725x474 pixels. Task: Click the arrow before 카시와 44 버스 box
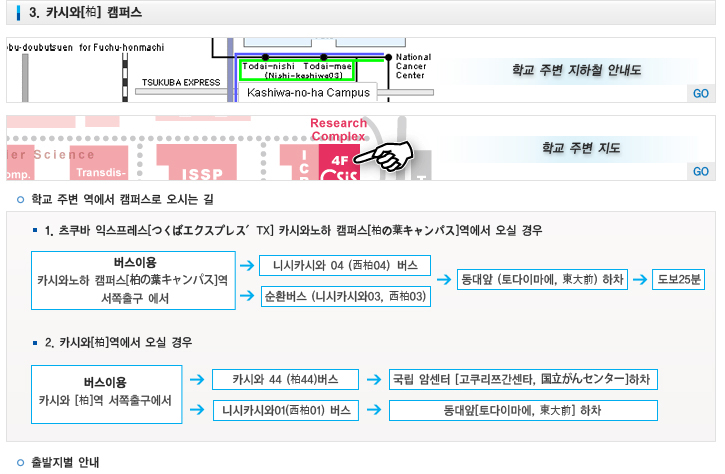tap(196, 380)
